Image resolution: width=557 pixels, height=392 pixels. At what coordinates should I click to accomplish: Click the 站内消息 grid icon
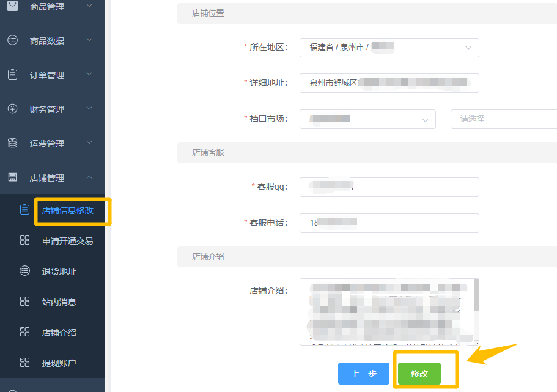point(25,301)
